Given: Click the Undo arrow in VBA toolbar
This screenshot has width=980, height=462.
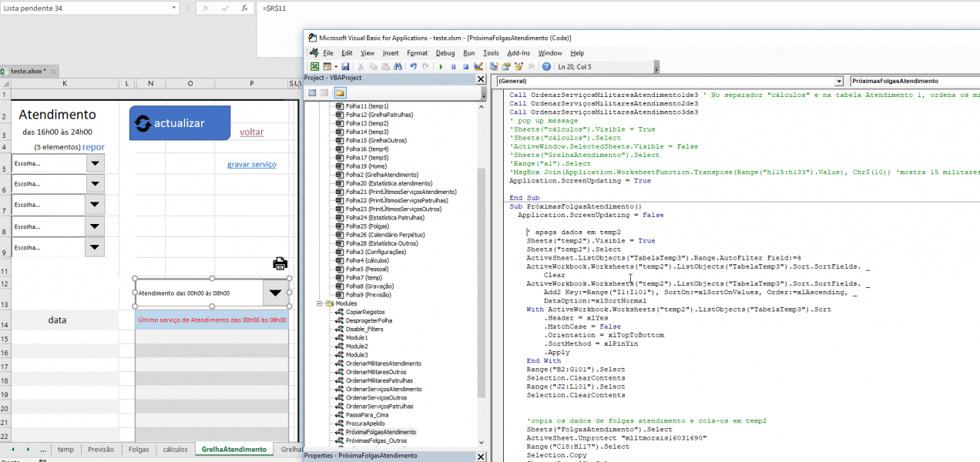Looking at the screenshot, I should pyautogui.click(x=414, y=67).
